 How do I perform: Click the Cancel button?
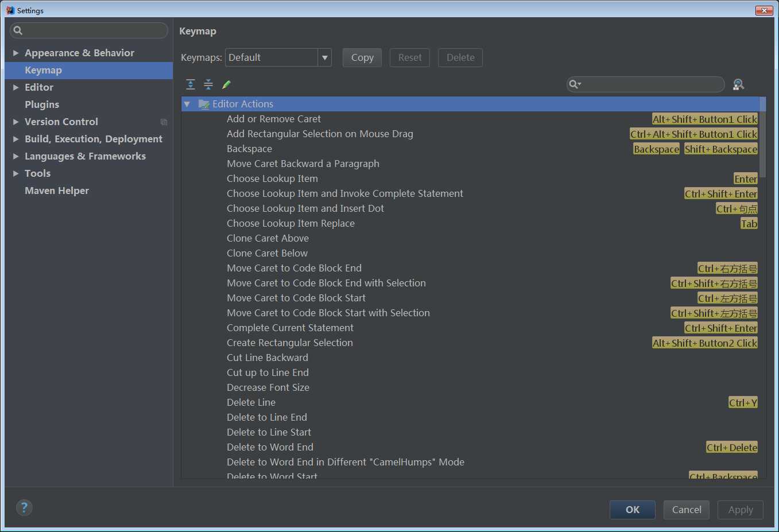tap(687, 510)
